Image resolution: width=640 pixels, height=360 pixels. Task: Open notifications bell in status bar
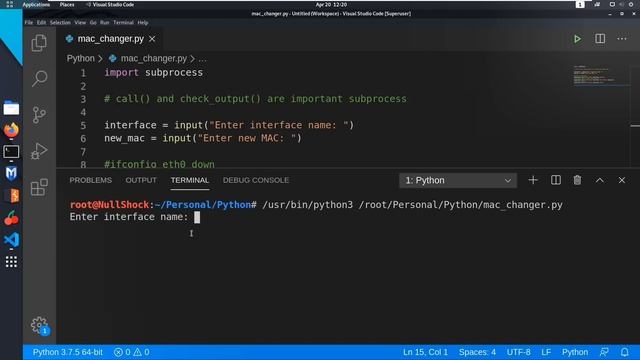pyautogui.click(x=624, y=352)
